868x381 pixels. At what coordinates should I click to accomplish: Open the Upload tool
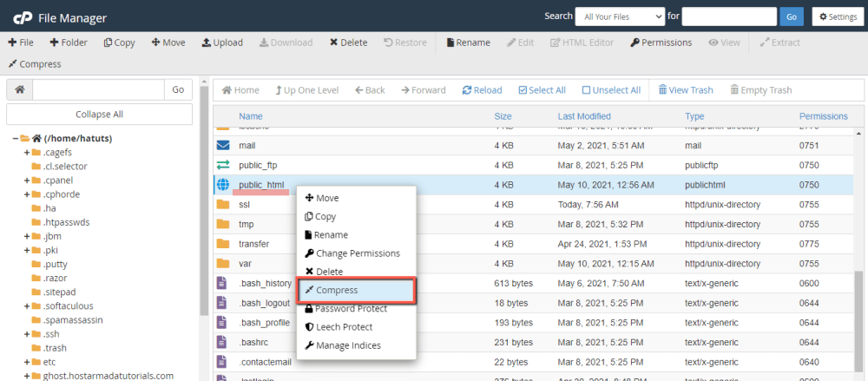pyautogui.click(x=222, y=43)
